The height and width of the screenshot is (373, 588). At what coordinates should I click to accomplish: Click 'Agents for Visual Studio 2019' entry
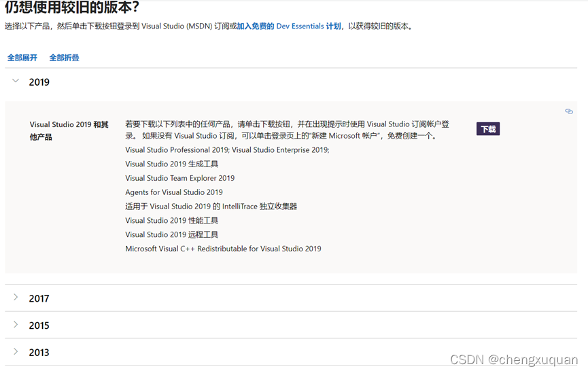tap(174, 192)
